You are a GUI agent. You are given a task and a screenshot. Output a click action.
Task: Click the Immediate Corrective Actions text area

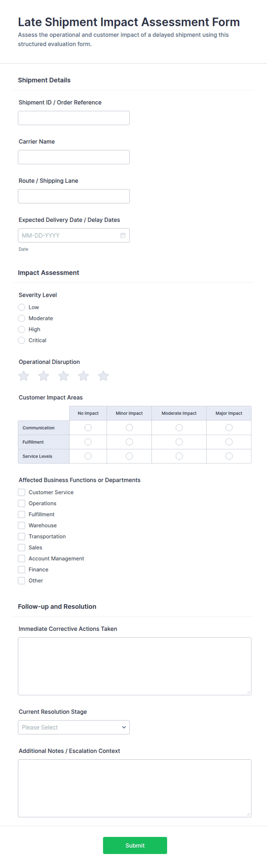[x=135, y=666]
